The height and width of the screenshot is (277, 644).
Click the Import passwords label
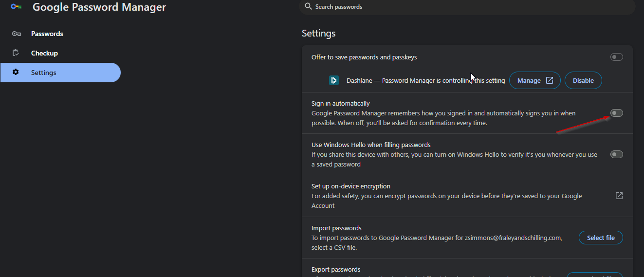point(336,228)
